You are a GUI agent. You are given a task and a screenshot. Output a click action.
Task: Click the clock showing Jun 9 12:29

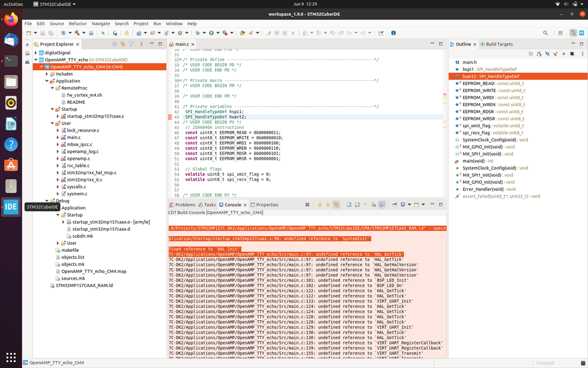(305, 4)
